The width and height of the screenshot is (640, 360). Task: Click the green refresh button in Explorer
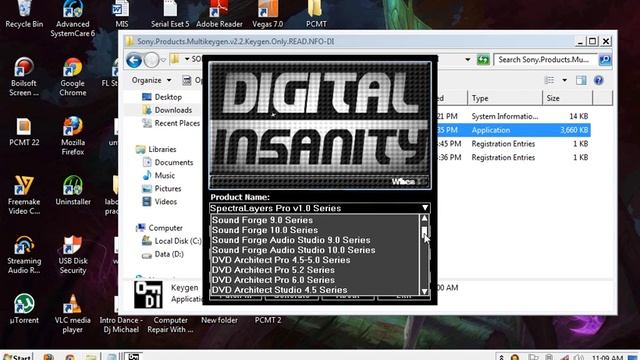[483, 60]
